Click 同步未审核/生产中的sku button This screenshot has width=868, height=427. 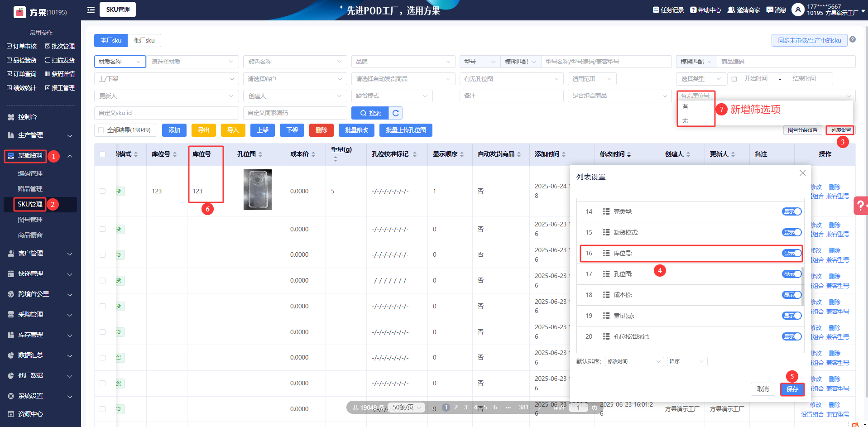click(810, 40)
